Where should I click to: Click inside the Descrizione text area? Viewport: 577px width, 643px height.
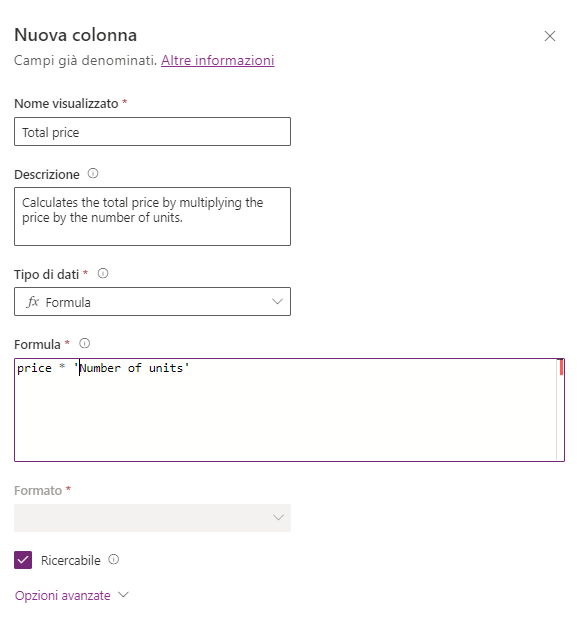(152, 217)
